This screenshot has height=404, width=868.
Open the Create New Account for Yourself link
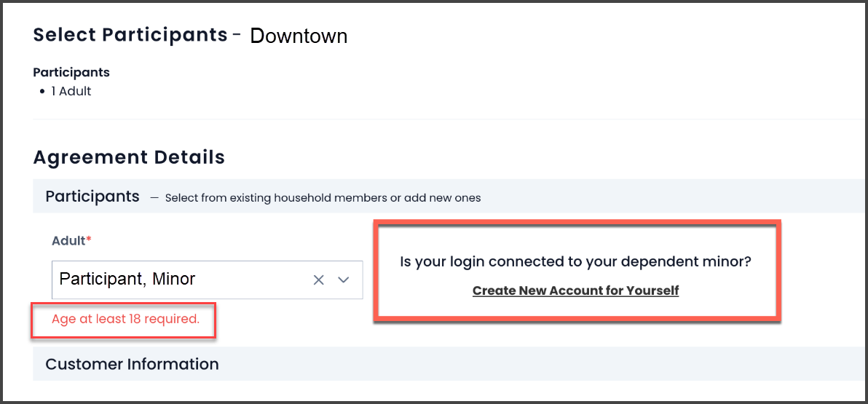[x=576, y=290]
